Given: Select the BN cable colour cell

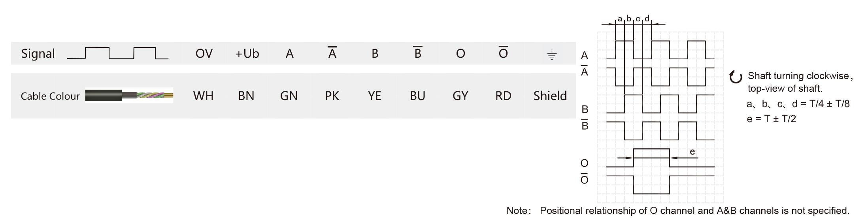Looking at the screenshot, I should (246, 96).
